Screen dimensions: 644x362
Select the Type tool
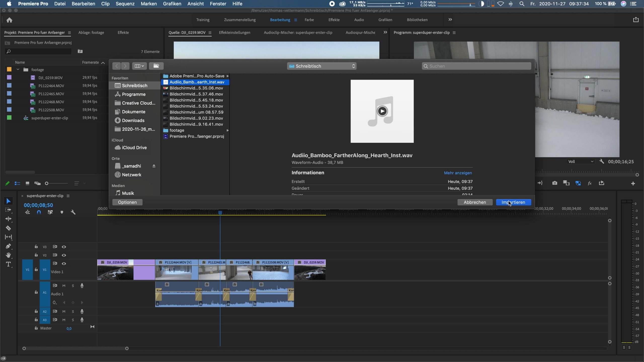tap(8, 264)
